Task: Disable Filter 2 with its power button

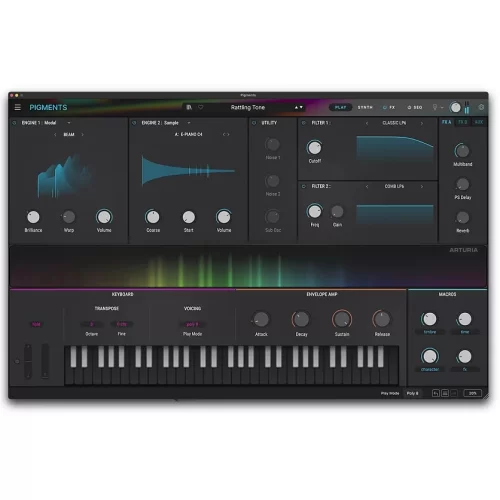Action: (x=303, y=186)
